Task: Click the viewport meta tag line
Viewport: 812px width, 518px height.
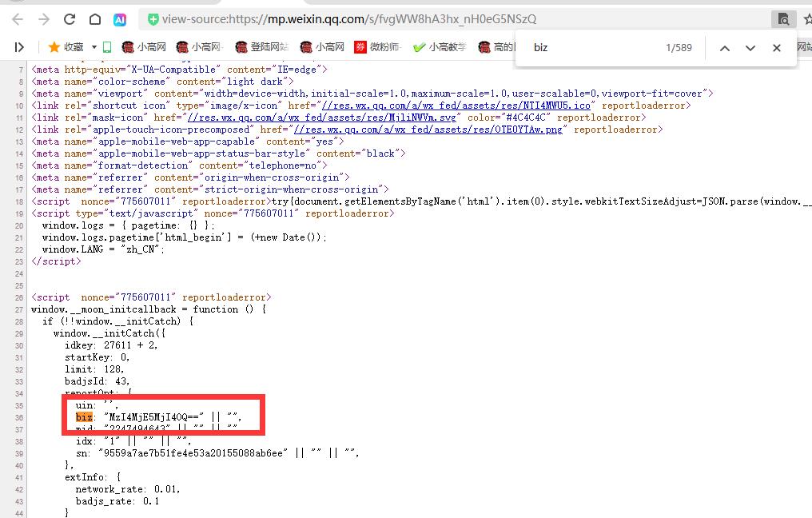Action: point(372,94)
